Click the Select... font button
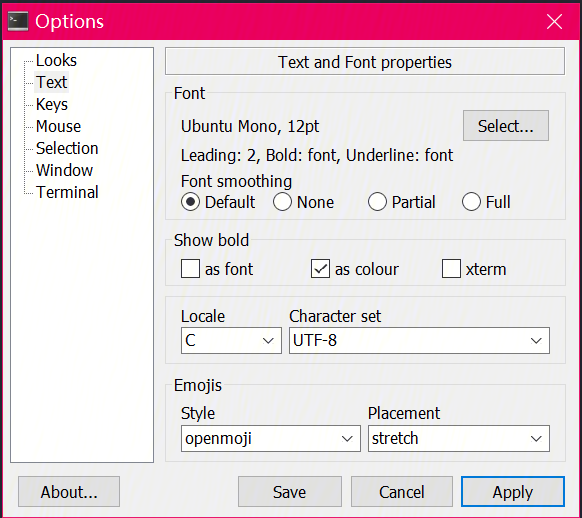The width and height of the screenshot is (582, 518). tap(506, 125)
